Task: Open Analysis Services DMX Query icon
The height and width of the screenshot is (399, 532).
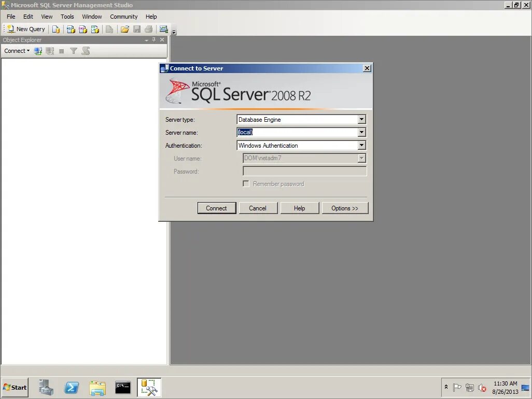Action: (83, 30)
